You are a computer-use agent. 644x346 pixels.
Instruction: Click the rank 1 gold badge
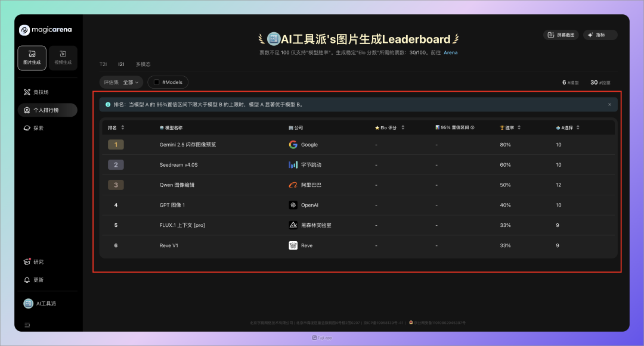pos(116,145)
